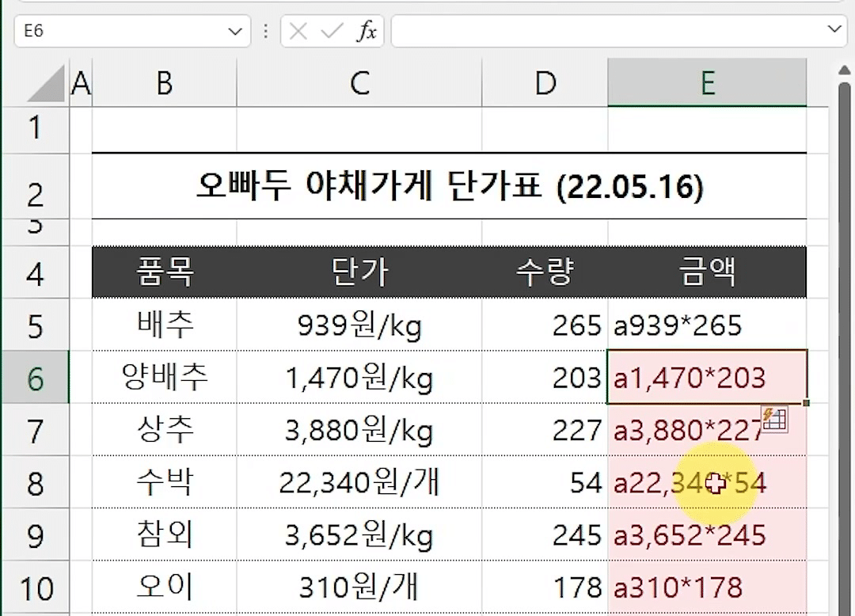
Task: Click the 수량 header cell
Action: click(x=545, y=272)
